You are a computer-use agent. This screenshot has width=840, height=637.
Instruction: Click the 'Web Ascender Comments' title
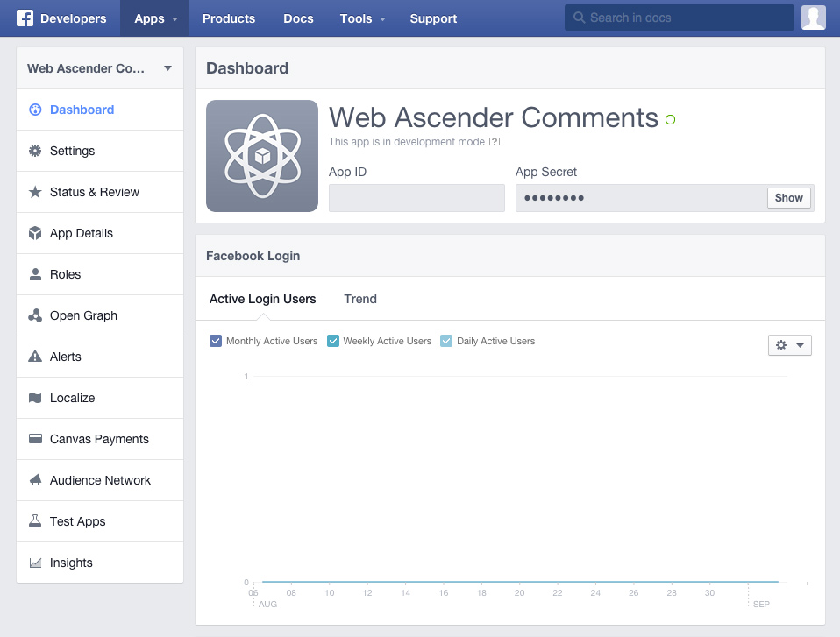[494, 117]
